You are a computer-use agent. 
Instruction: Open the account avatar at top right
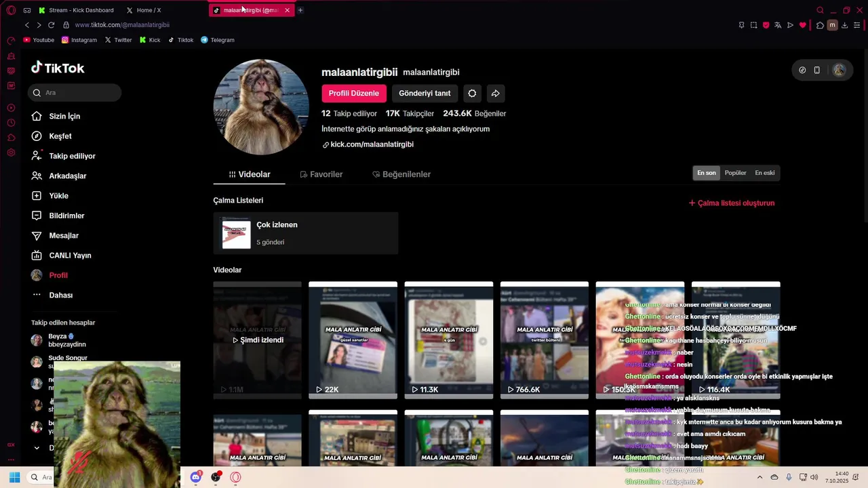pos(839,70)
